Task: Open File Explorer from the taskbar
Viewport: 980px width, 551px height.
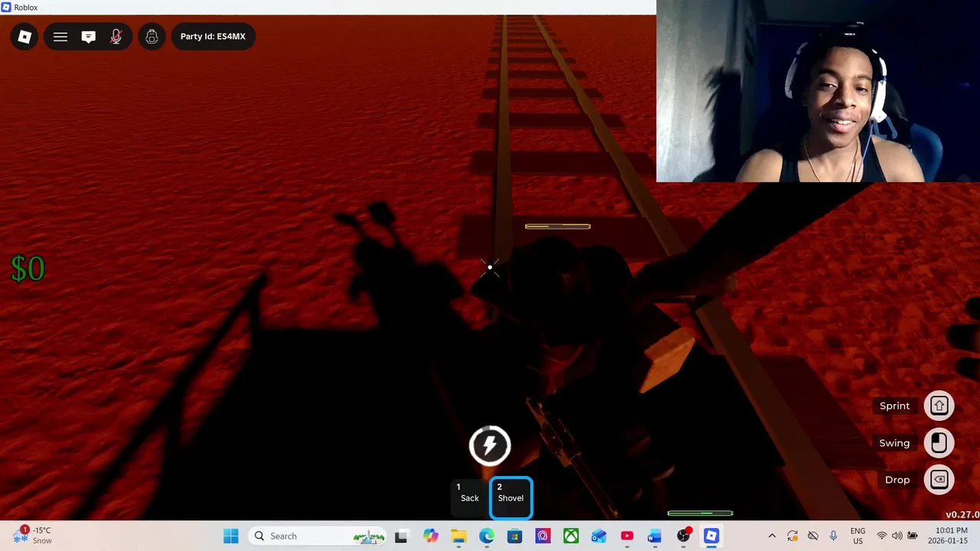Action: [459, 536]
